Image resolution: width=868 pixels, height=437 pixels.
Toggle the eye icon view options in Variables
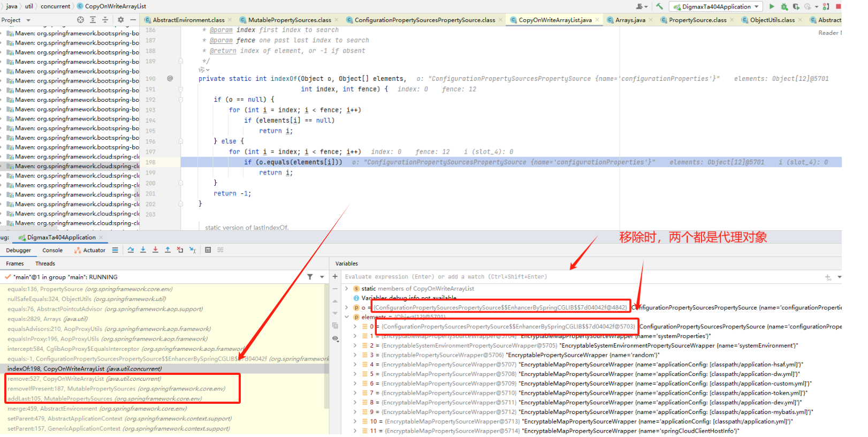point(335,338)
